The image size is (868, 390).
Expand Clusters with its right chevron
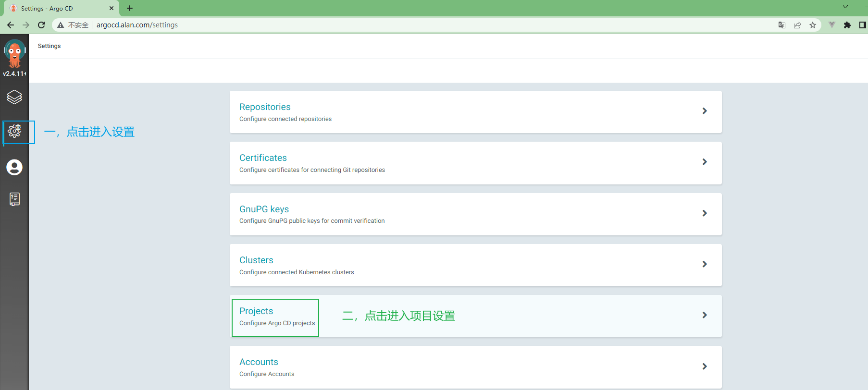[705, 264]
